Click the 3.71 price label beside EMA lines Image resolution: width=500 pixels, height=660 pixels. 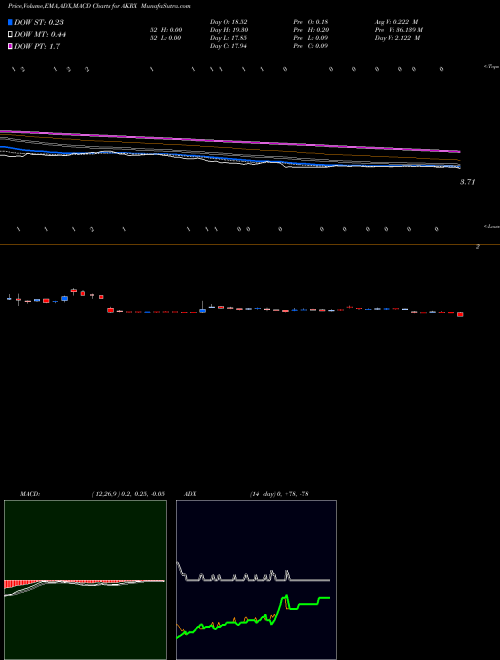[467, 182]
